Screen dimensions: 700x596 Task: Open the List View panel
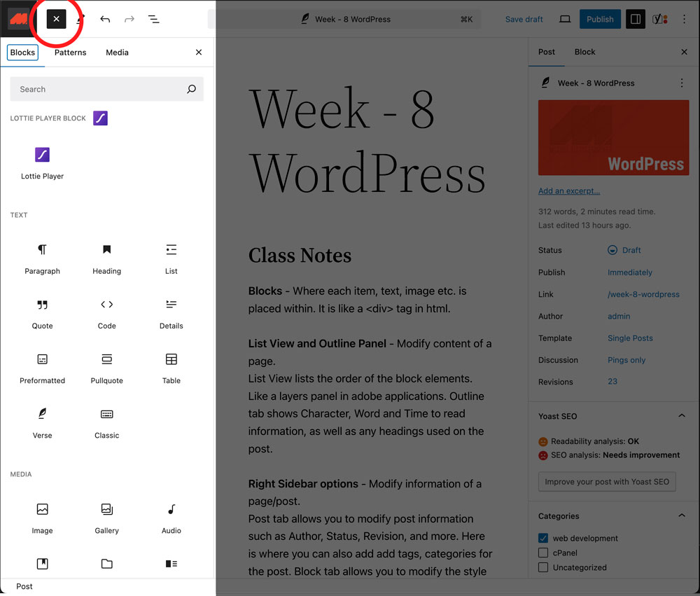153,19
